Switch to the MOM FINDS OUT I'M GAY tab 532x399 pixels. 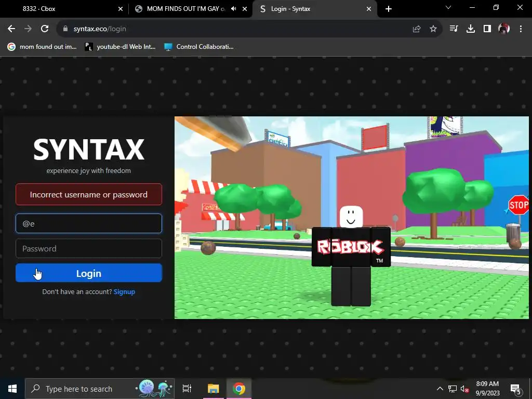pos(190,9)
